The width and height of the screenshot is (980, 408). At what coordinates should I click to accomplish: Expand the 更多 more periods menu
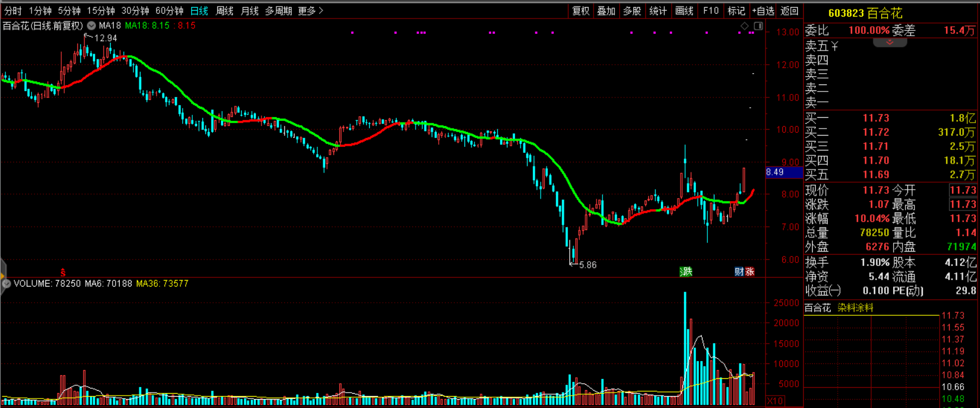coord(310,11)
